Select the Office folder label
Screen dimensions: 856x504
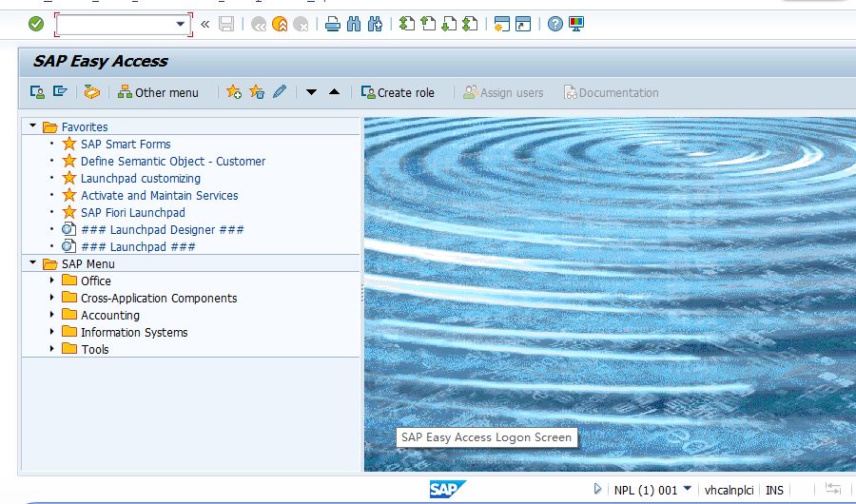(x=95, y=281)
